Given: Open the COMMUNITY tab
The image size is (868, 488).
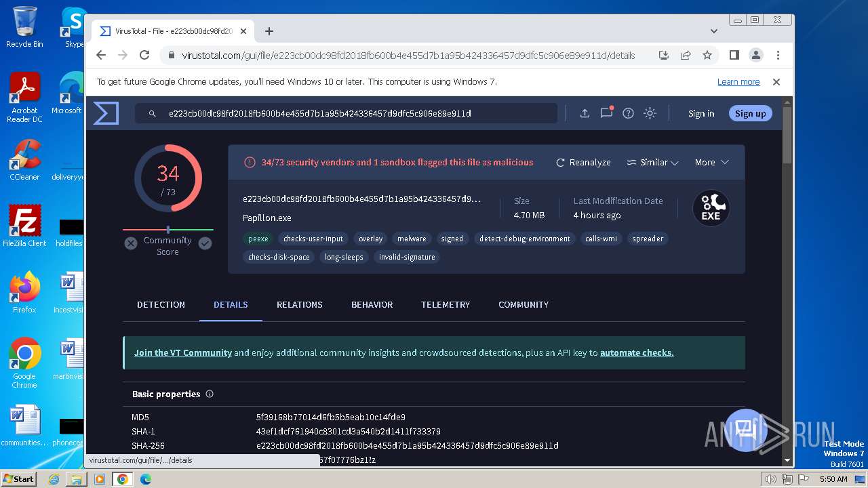Looking at the screenshot, I should pyautogui.click(x=524, y=305).
